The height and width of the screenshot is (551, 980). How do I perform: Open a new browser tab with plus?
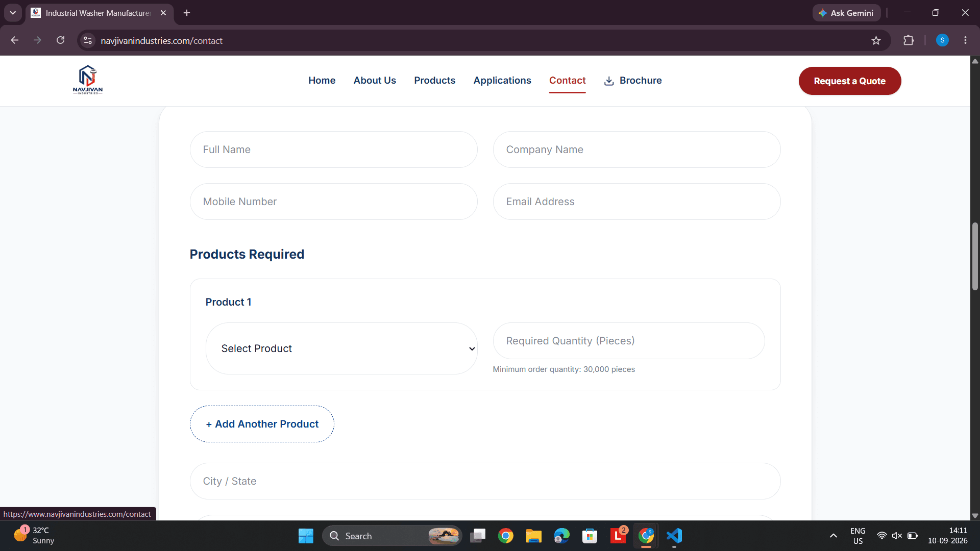point(187,13)
